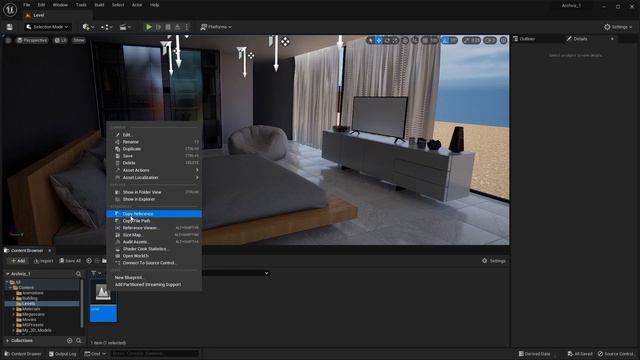This screenshot has height=360, width=640.
Task: Switch to the Details tab
Action: [x=580, y=39]
